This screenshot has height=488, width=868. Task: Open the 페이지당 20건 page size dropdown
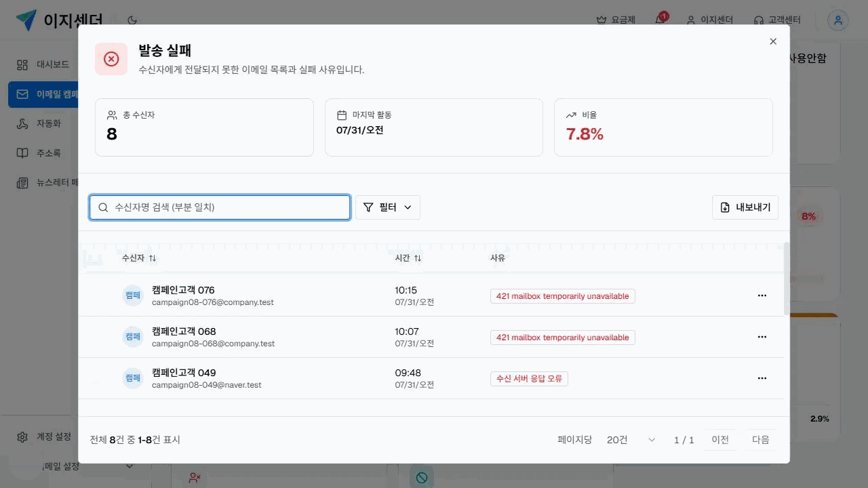tap(631, 440)
